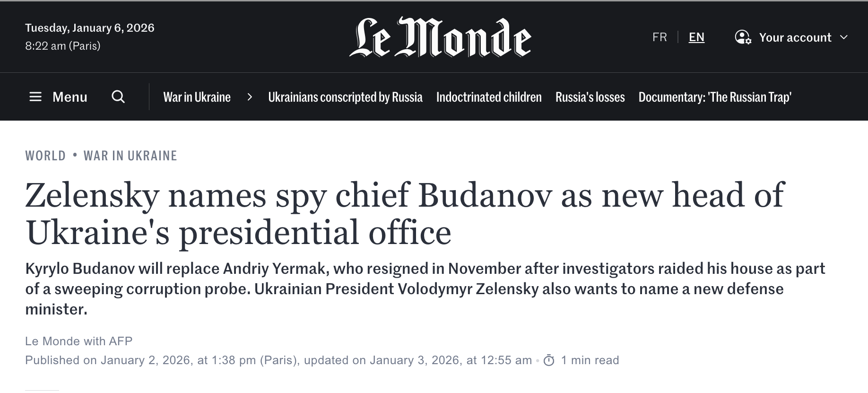Image resolution: width=868 pixels, height=393 pixels.
Task: Expand the Your account dropdown chevron
Action: (844, 37)
